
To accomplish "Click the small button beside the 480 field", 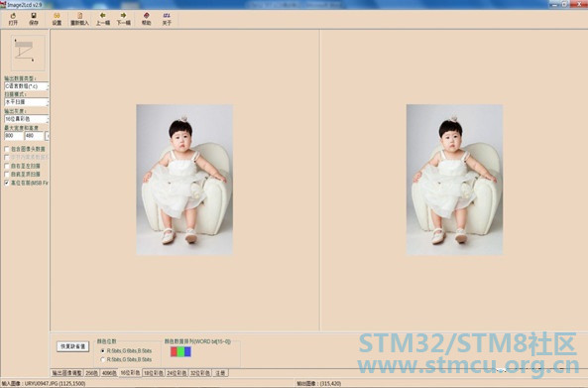I will [x=48, y=136].
